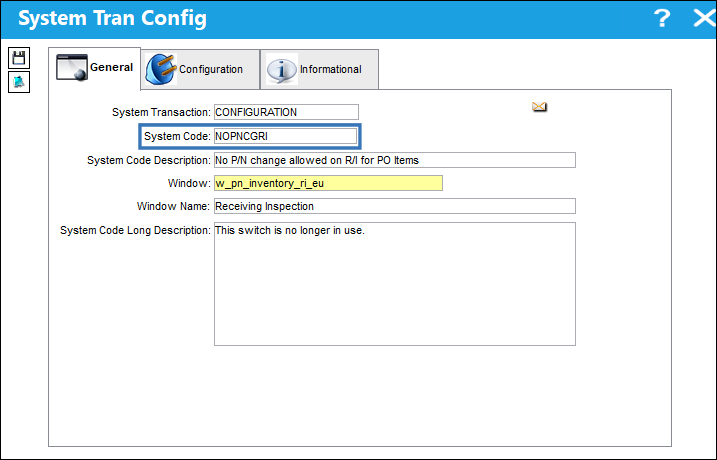717x460 pixels.
Task: Click the System Code label
Action: click(177, 136)
